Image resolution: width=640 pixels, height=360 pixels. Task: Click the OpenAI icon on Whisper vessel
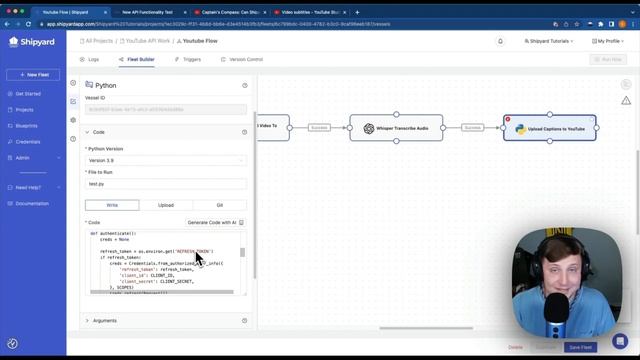click(x=369, y=129)
